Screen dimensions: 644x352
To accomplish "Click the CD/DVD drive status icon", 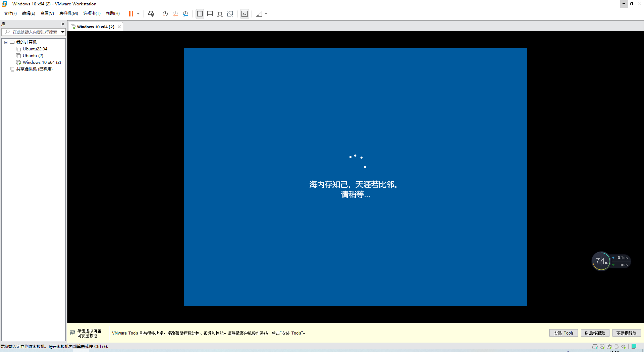I will [602, 346].
